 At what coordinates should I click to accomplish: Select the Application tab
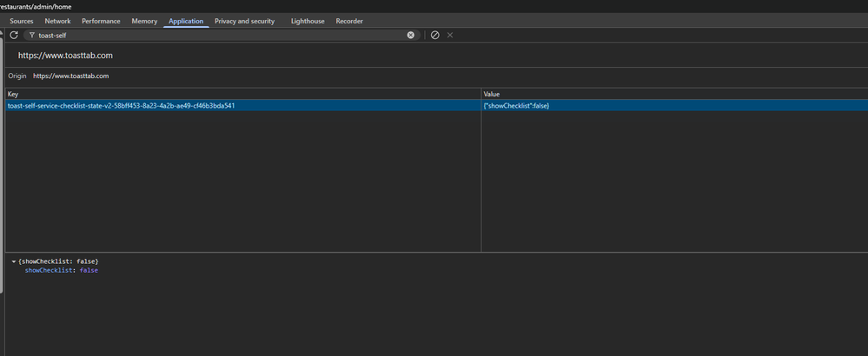[x=186, y=21]
